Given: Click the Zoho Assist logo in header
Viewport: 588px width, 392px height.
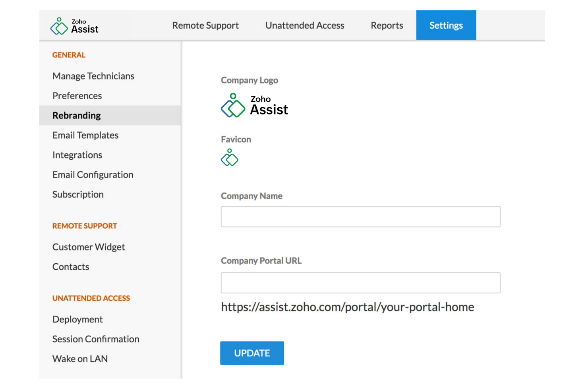Looking at the screenshot, I should point(74,26).
